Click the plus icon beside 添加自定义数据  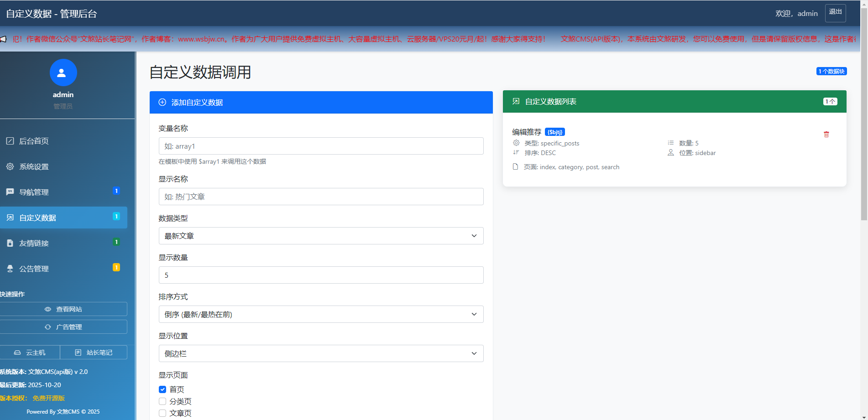click(x=162, y=103)
